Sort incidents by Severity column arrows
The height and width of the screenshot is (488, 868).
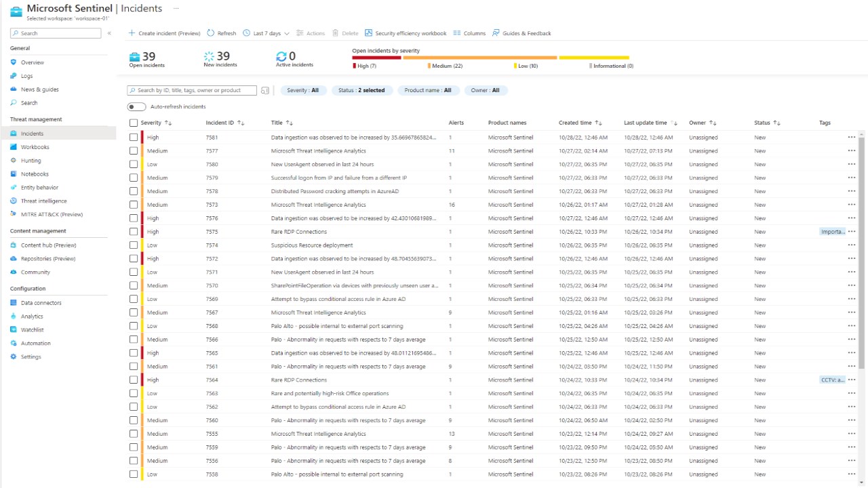(x=168, y=123)
